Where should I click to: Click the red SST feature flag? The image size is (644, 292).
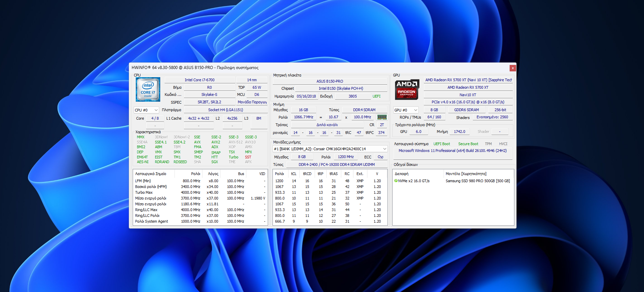pos(248,157)
